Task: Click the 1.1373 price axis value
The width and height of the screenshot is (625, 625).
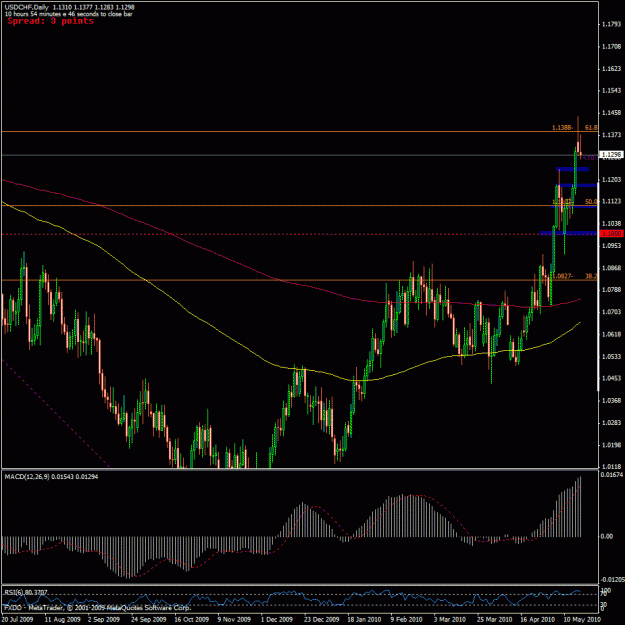Action: [x=611, y=136]
